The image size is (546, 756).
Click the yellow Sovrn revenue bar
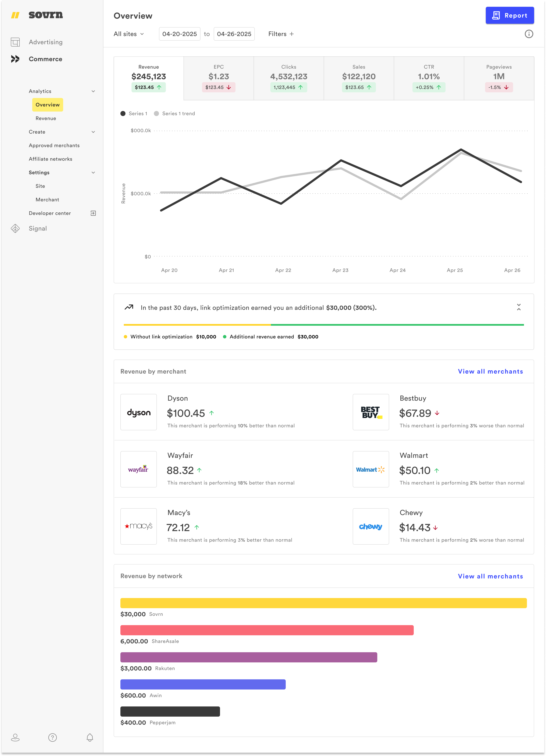pyautogui.click(x=323, y=602)
